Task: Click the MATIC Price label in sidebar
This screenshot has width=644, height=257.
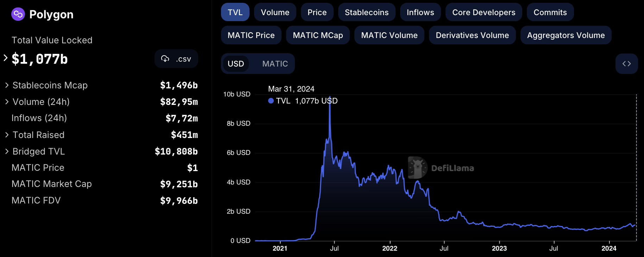Action: (x=38, y=168)
